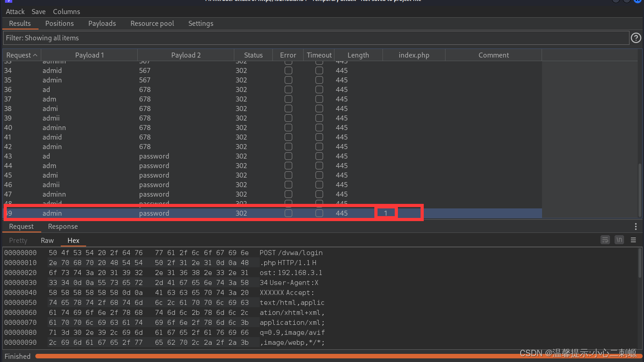Sort by the Comment column header
The image size is (644, 362).
click(x=494, y=55)
